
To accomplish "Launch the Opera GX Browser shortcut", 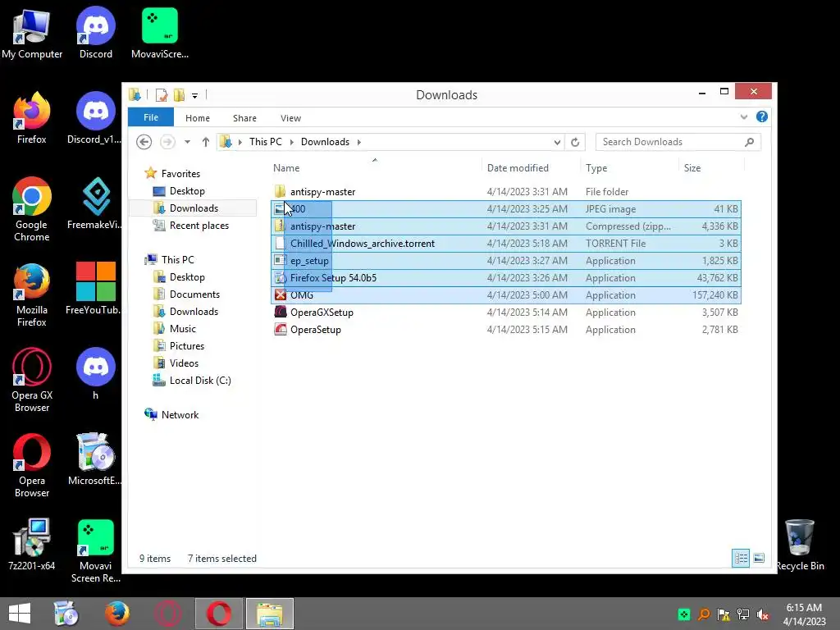I will point(32,381).
